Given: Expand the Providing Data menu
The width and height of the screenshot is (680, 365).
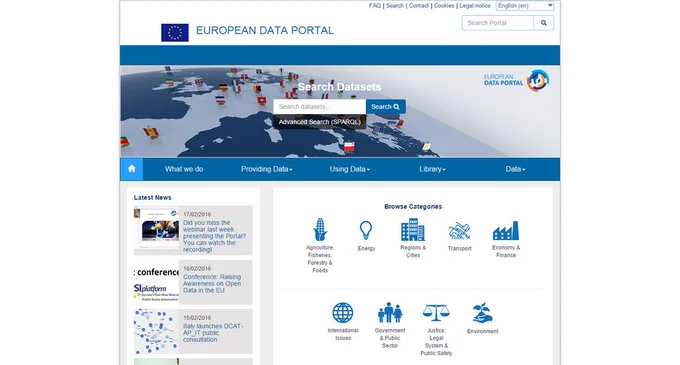Looking at the screenshot, I should click(x=266, y=169).
